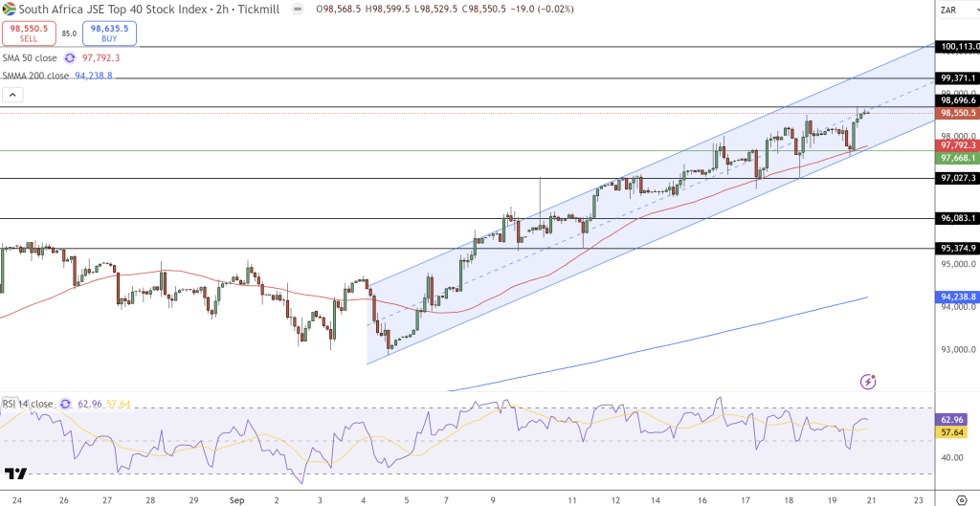
Task: Click the −19.0 (−0.02%) change value
Action: pos(543,9)
